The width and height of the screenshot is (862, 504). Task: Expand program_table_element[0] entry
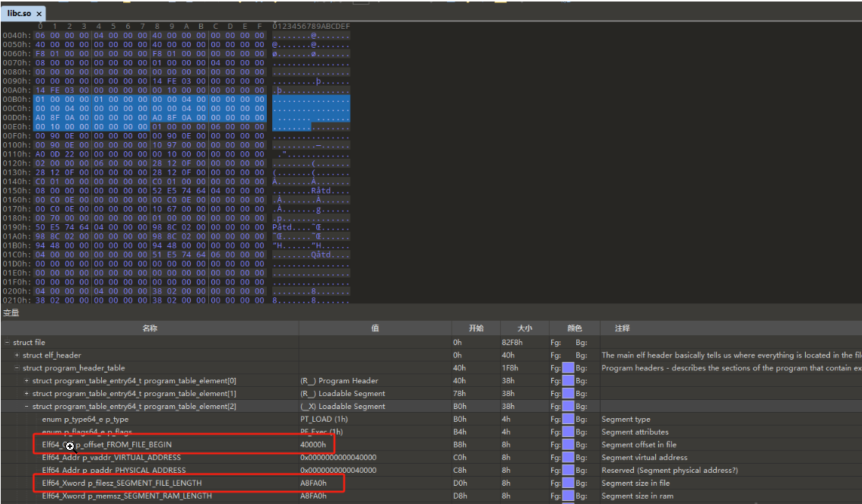[x=27, y=380]
